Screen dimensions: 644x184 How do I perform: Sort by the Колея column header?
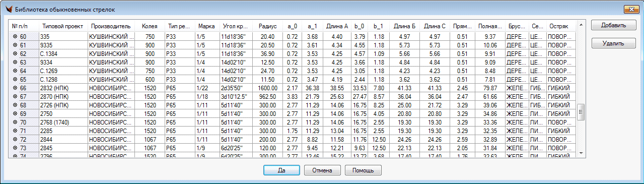click(x=150, y=26)
